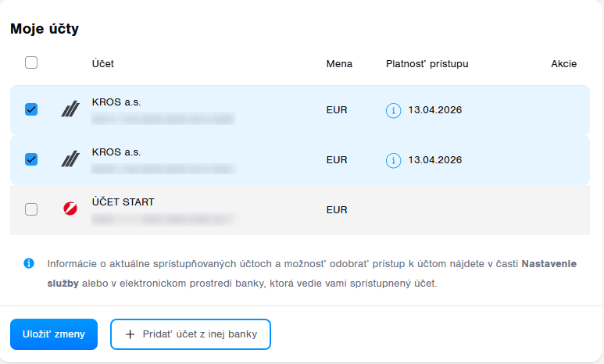
Task: Click the EUR currency in ÚČET START row
Action: point(337,209)
